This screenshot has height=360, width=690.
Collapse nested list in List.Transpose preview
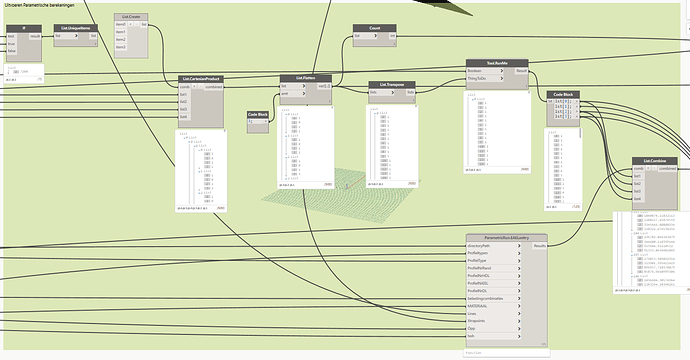[375, 114]
